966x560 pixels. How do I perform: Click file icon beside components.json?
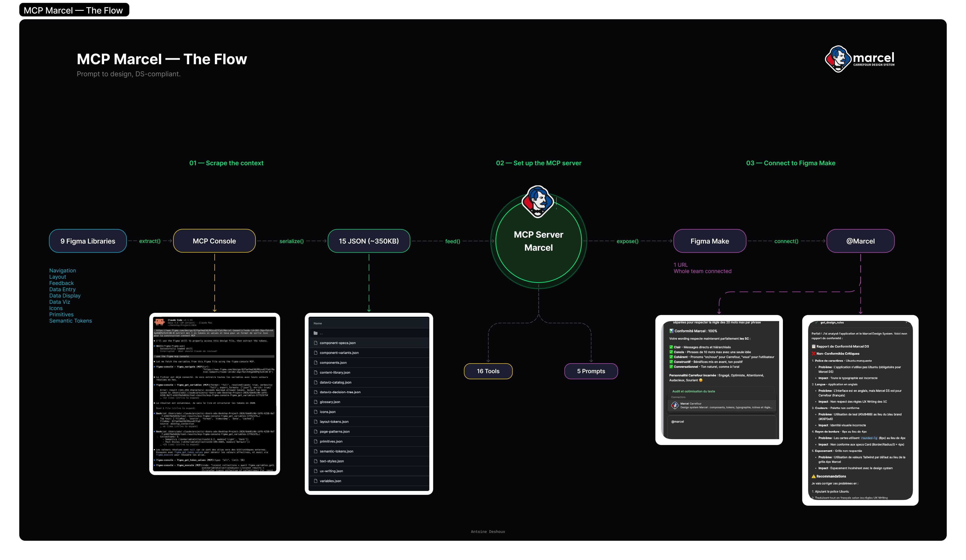coord(316,363)
